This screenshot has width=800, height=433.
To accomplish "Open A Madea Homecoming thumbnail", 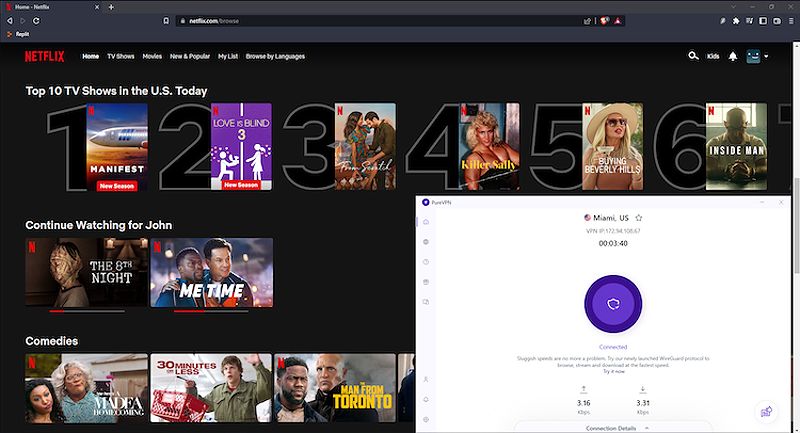I will point(87,388).
